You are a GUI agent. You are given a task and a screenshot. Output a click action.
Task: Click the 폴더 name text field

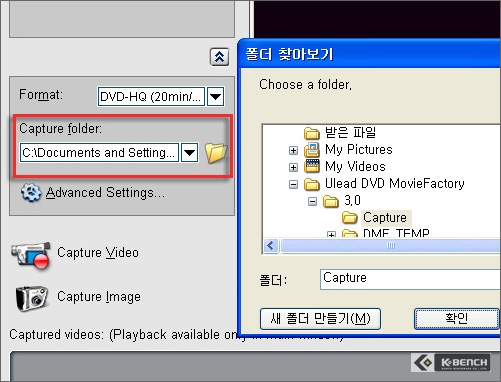(x=410, y=279)
